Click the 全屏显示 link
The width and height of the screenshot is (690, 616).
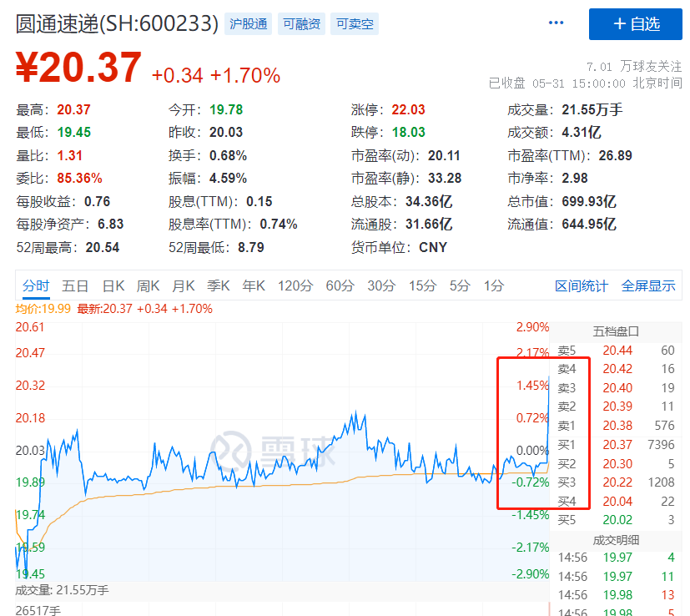click(x=648, y=286)
